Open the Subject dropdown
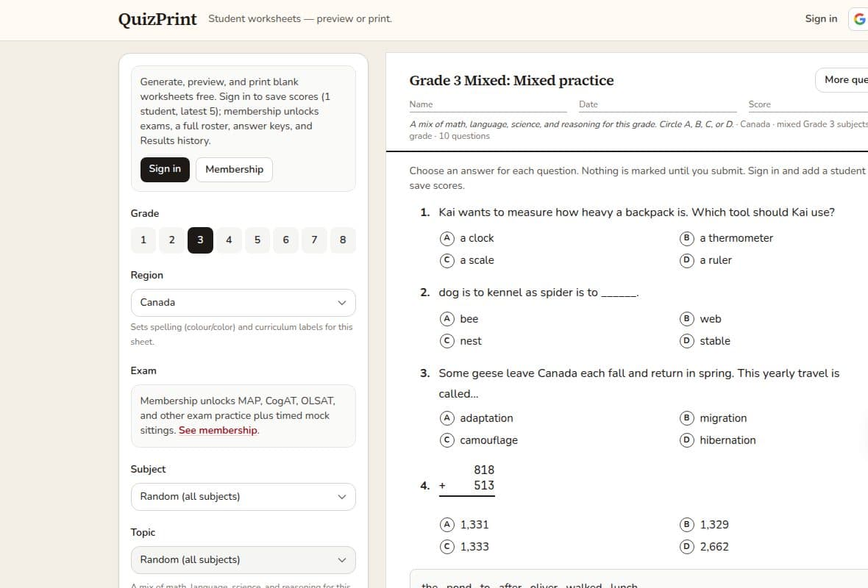 [x=243, y=497]
